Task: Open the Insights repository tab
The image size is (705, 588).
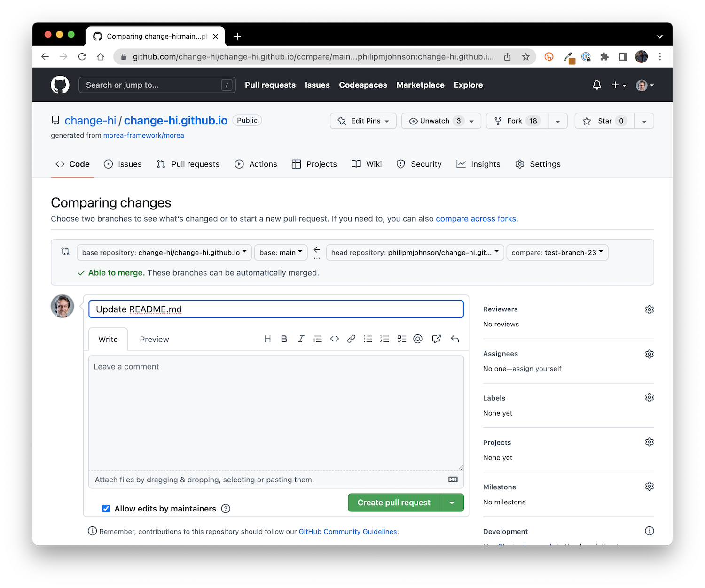Action: 478,164
